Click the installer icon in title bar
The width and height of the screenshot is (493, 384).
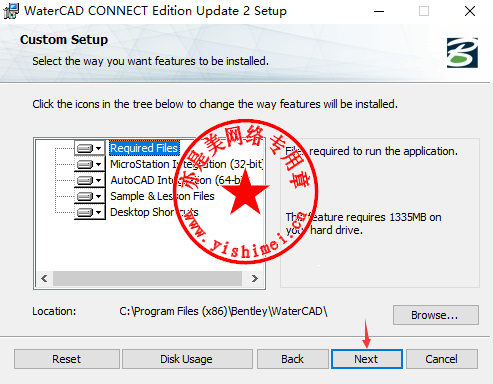11,11
